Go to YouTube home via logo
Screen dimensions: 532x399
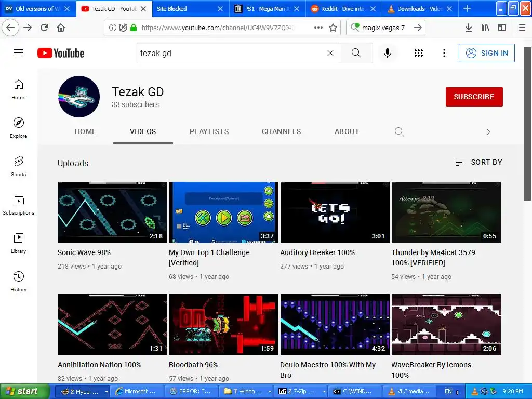click(x=61, y=53)
